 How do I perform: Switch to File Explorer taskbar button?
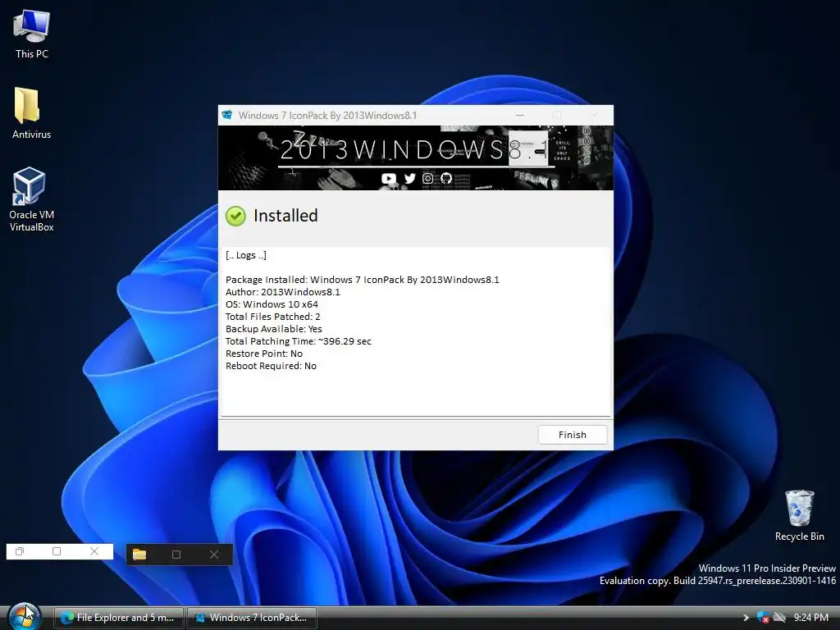tap(119, 618)
